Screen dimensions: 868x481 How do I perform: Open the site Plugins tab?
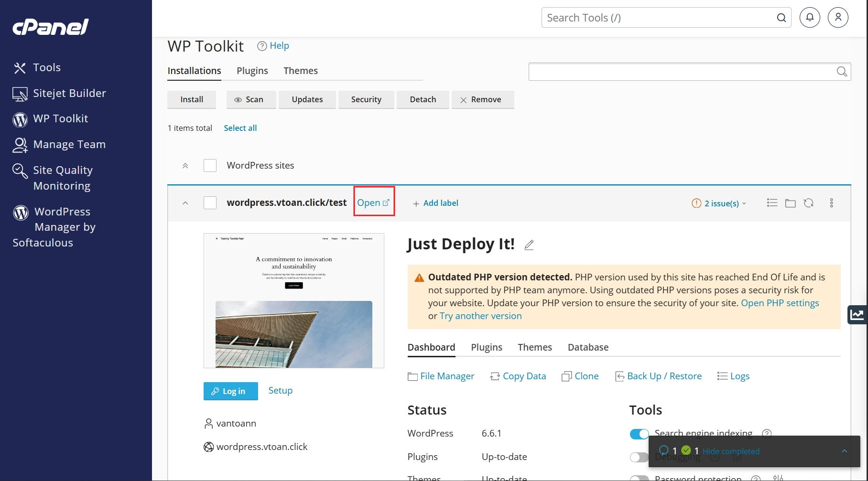point(487,347)
